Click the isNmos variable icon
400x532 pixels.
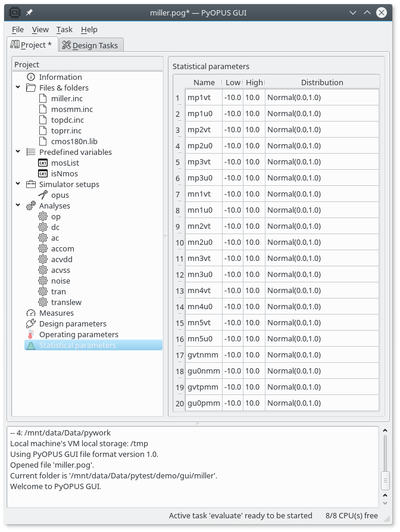pos(43,174)
